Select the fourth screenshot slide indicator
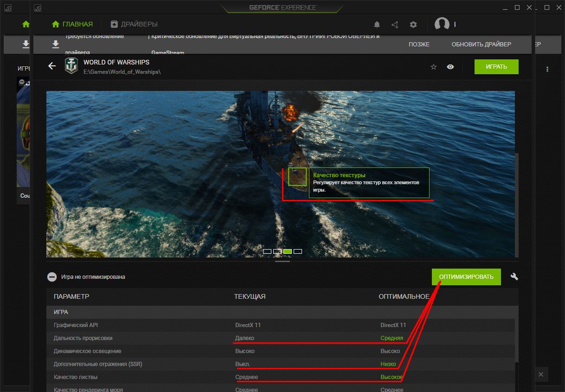 coord(298,251)
